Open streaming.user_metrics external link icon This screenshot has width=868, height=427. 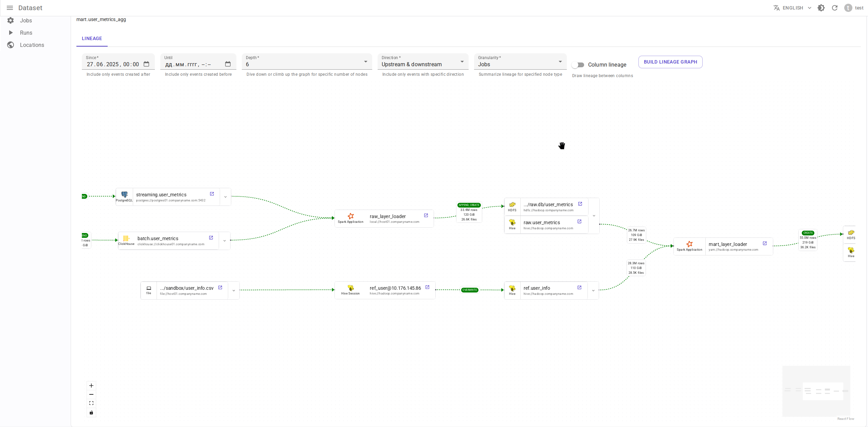click(x=212, y=194)
